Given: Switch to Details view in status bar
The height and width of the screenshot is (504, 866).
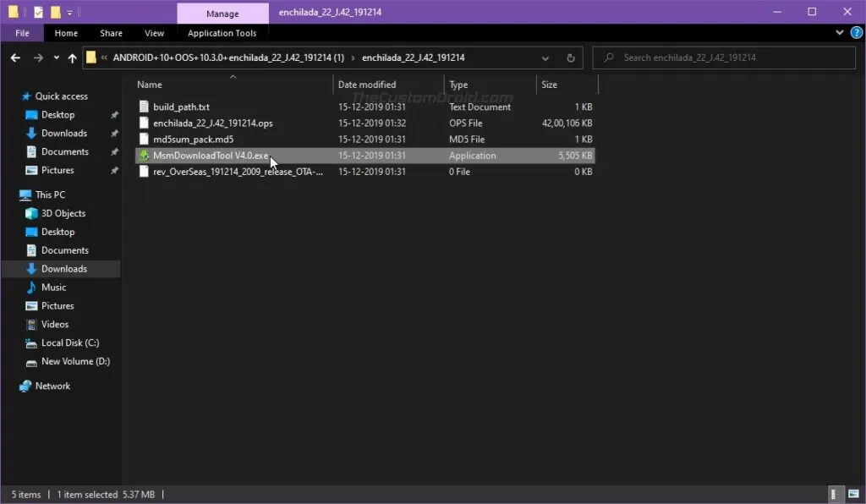Looking at the screenshot, I should pos(836,494).
